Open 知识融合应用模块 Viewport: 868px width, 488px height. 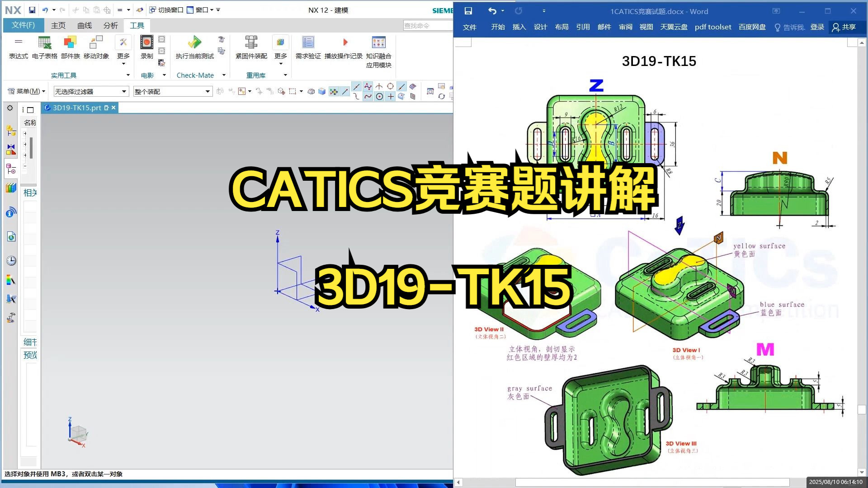(x=378, y=52)
